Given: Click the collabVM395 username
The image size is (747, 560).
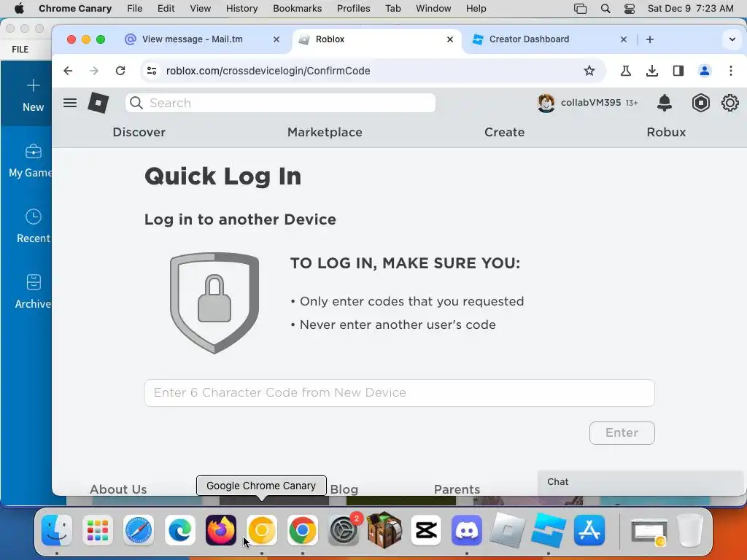Looking at the screenshot, I should (591, 102).
